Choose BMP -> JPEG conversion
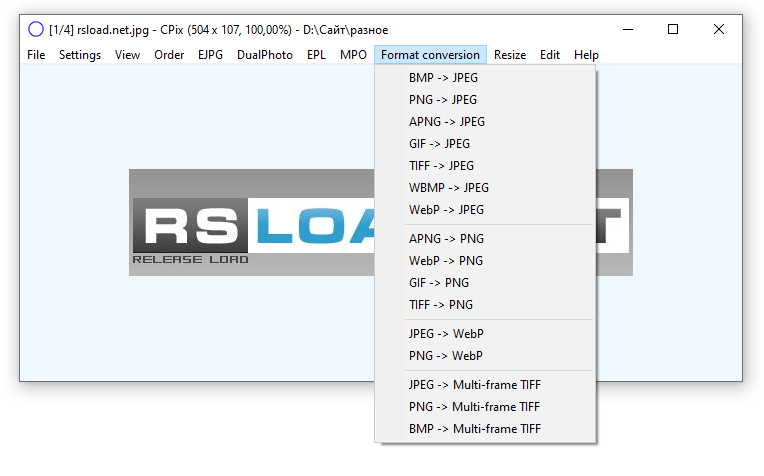This screenshot has height=476, width=764. (485, 78)
